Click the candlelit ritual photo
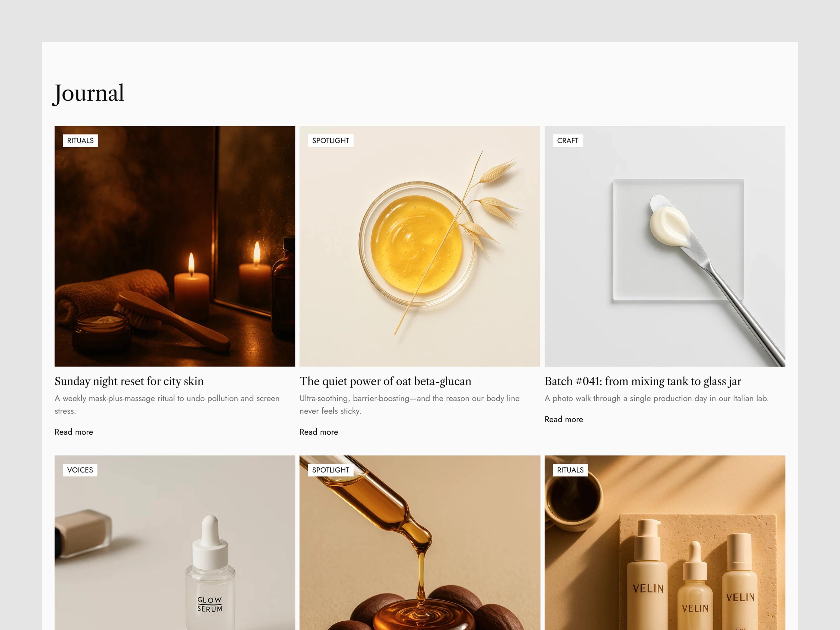The width and height of the screenshot is (840, 630). click(175, 246)
